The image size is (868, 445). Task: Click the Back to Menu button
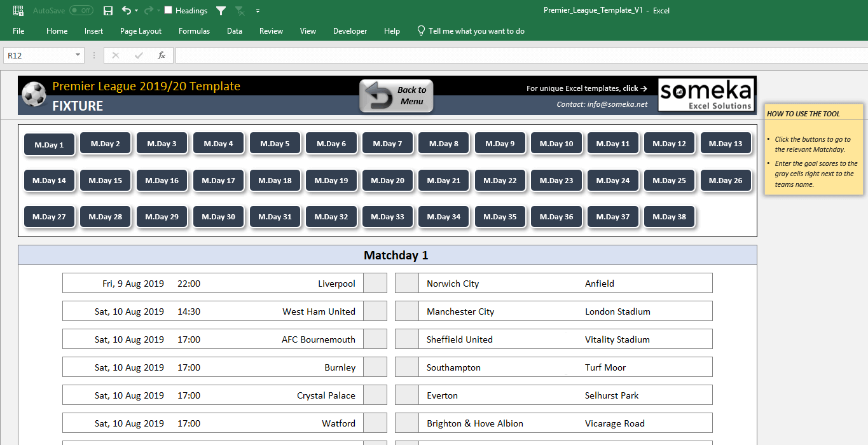pos(396,96)
